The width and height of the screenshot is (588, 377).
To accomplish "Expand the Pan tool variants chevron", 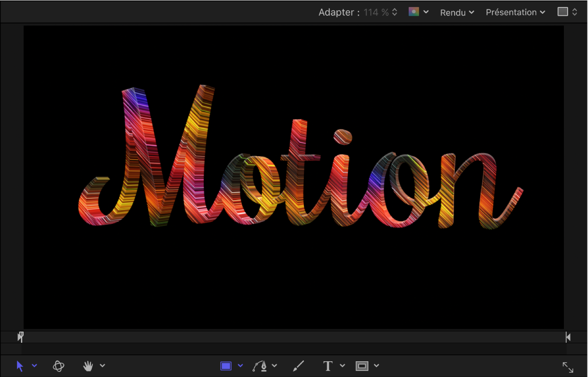I will point(102,366).
